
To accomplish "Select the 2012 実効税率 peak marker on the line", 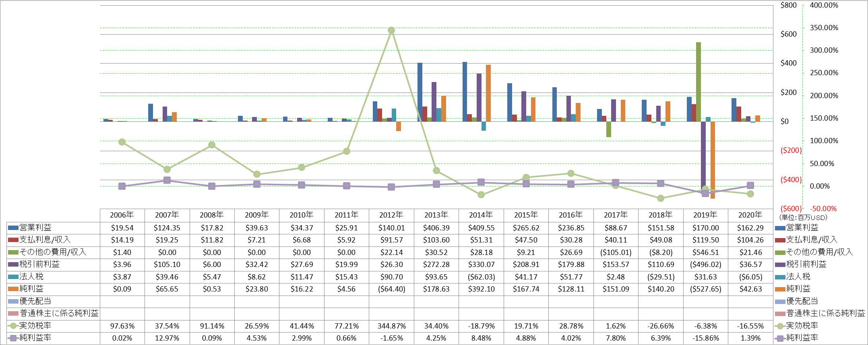I will tap(391, 31).
